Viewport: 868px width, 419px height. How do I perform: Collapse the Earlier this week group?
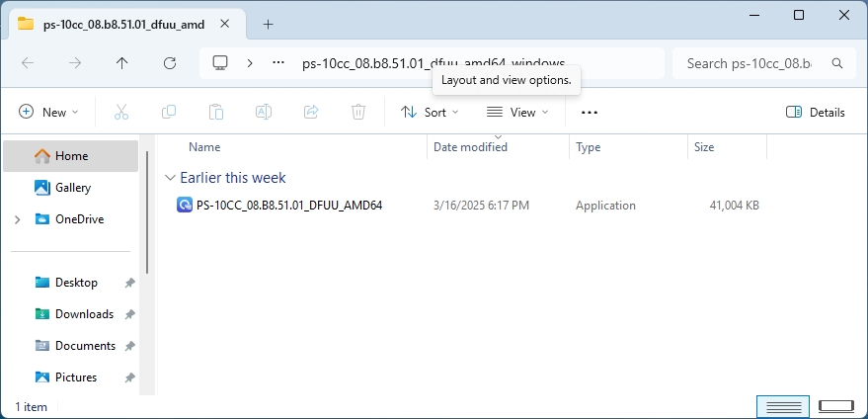coord(169,178)
